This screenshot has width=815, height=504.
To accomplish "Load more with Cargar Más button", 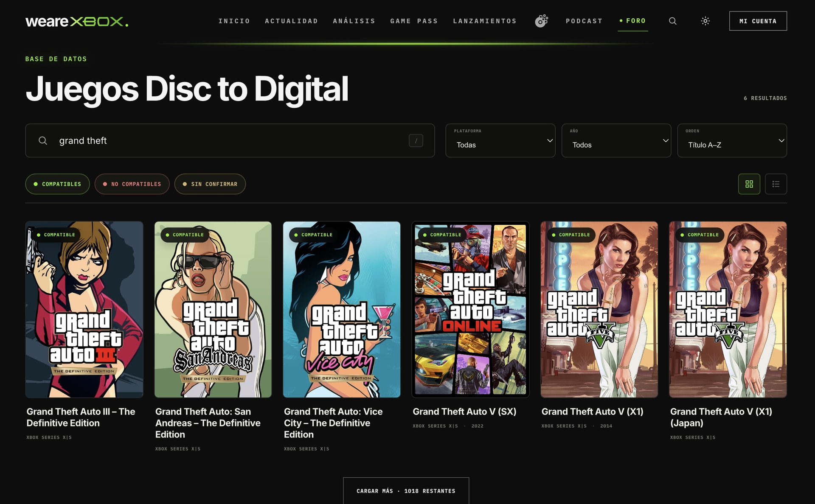I will click(406, 491).
